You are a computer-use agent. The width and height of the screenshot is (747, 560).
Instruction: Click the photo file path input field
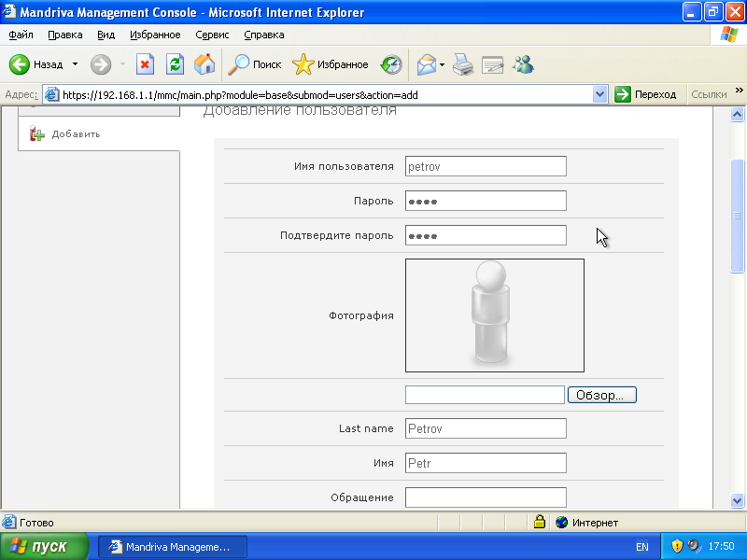485,395
